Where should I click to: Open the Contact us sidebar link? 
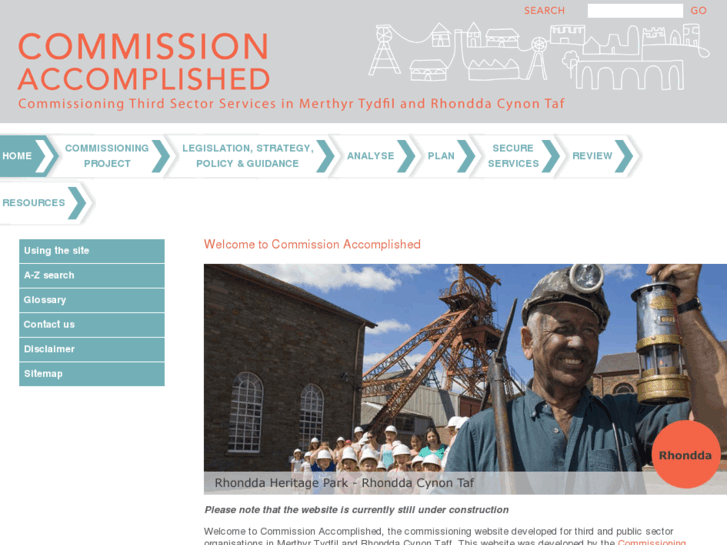coord(92,325)
